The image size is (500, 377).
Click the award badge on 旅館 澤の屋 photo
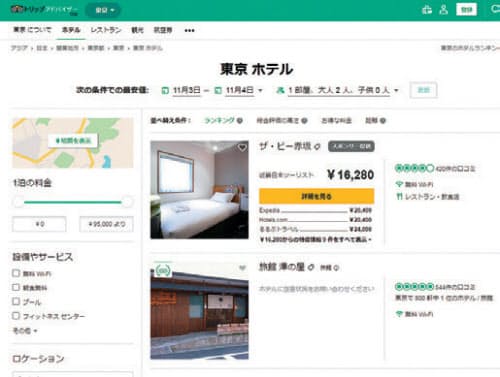163,270
